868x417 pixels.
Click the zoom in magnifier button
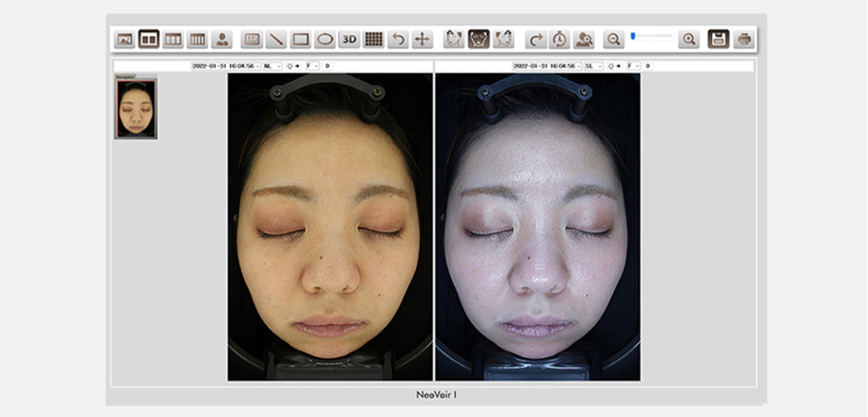(x=688, y=39)
